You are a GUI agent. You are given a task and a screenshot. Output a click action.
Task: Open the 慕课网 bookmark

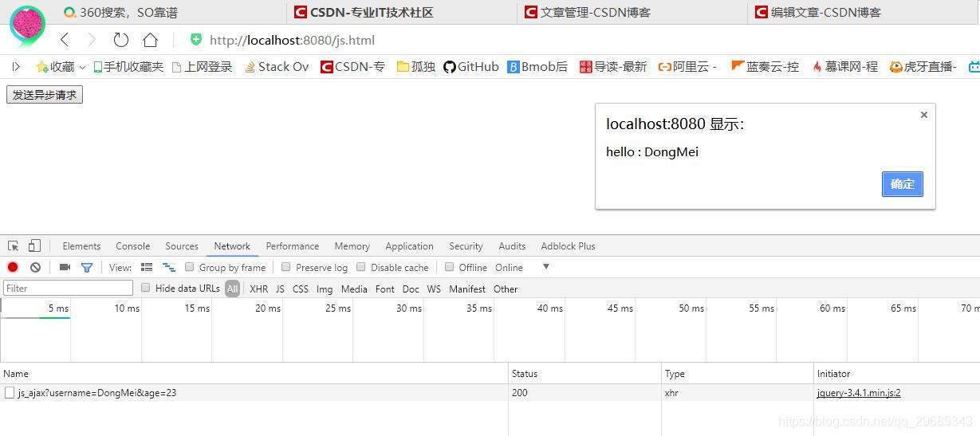tap(845, 67)
